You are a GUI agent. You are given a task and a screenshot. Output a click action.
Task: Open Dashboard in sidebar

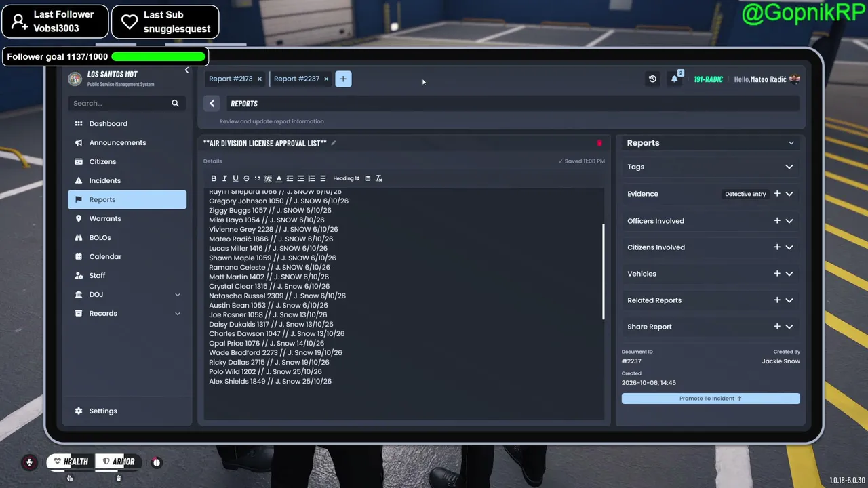[x=127, y=123]
